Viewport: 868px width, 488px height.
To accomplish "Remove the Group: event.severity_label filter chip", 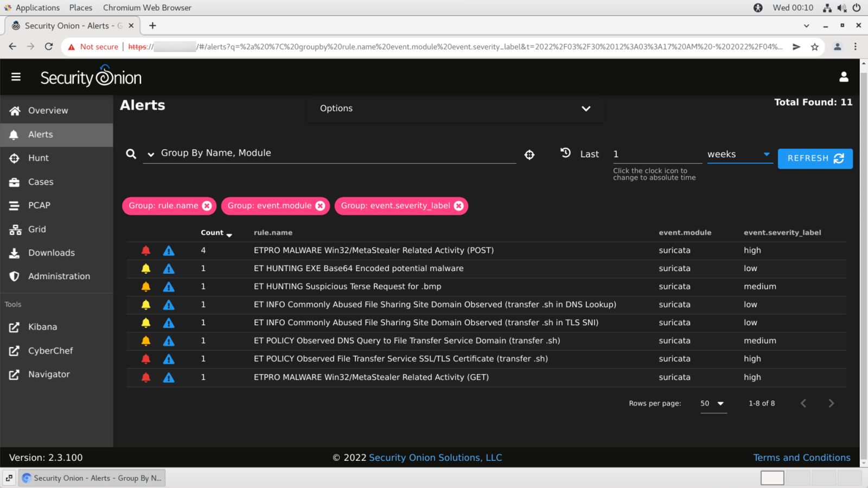I will tap(459, 206).
